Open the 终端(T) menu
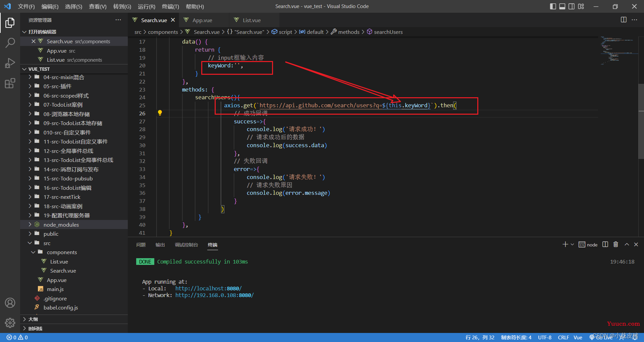The height and width of the screenshot is (342, 644). point(170,6)
